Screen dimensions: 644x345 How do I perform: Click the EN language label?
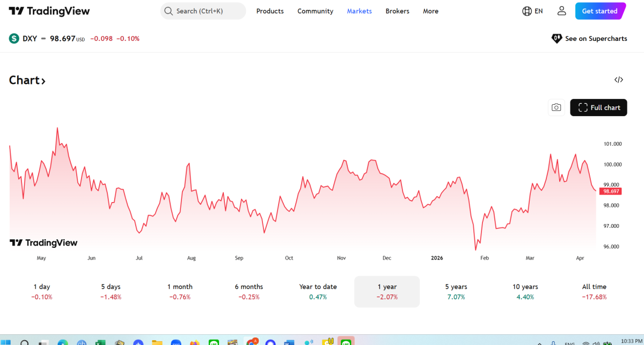tap(539, 11)
